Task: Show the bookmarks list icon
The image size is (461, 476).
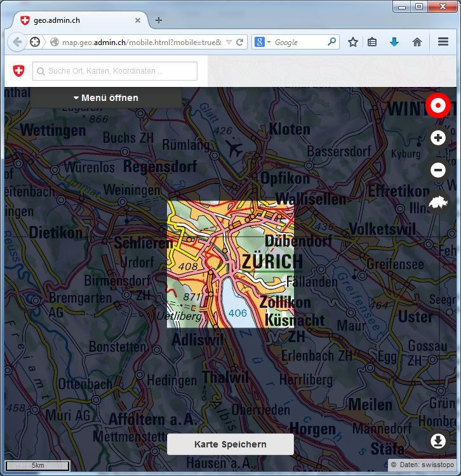Action: 372,42
